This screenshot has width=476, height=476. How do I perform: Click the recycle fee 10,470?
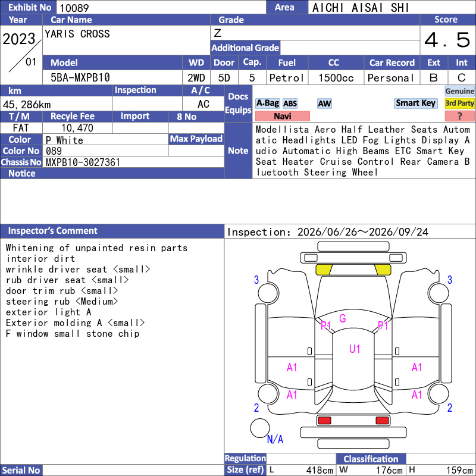click(77, 128)
